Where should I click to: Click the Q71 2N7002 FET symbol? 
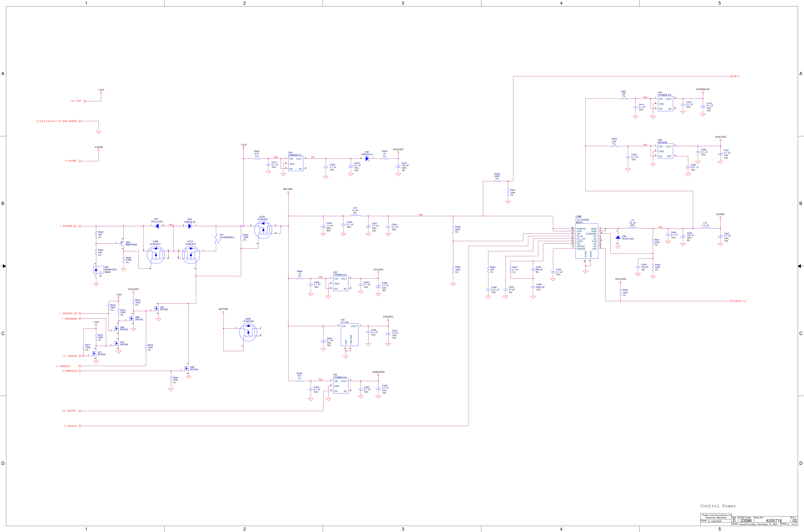coord(95,354)
